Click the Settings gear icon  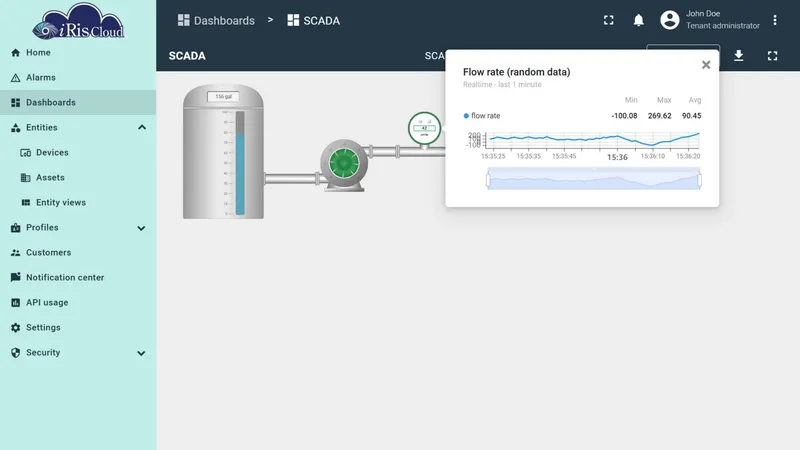click(15, 328)
